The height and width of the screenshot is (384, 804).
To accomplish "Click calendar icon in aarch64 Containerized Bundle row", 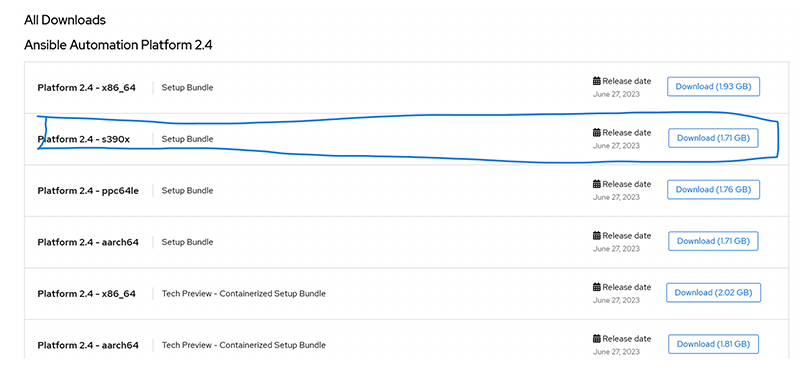I will coord(597,339).
